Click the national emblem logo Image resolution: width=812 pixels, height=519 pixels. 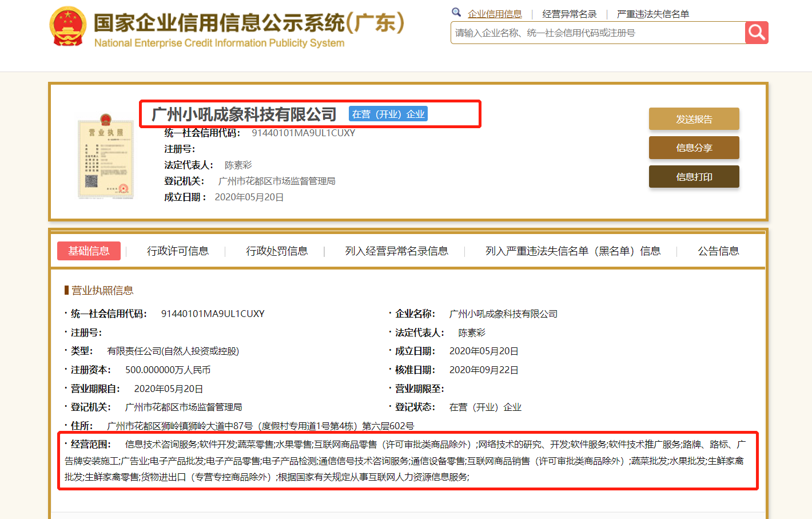[x=67, y=27]
